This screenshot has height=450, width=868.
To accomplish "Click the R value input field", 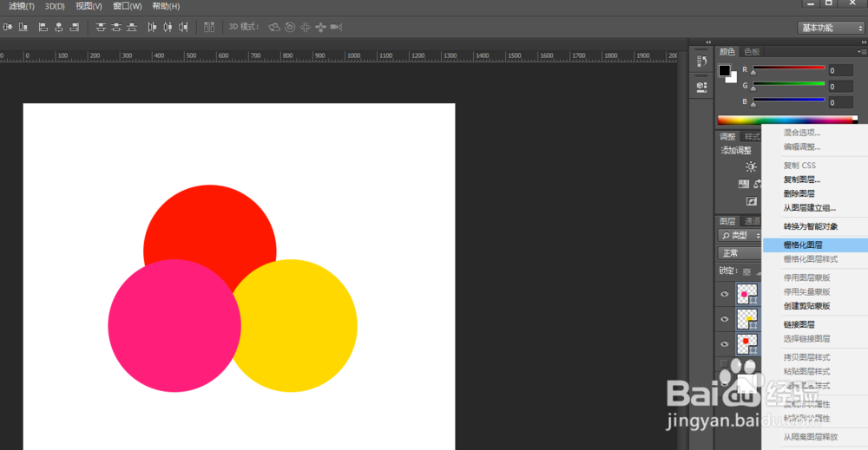I will click(x=841, y=70).
